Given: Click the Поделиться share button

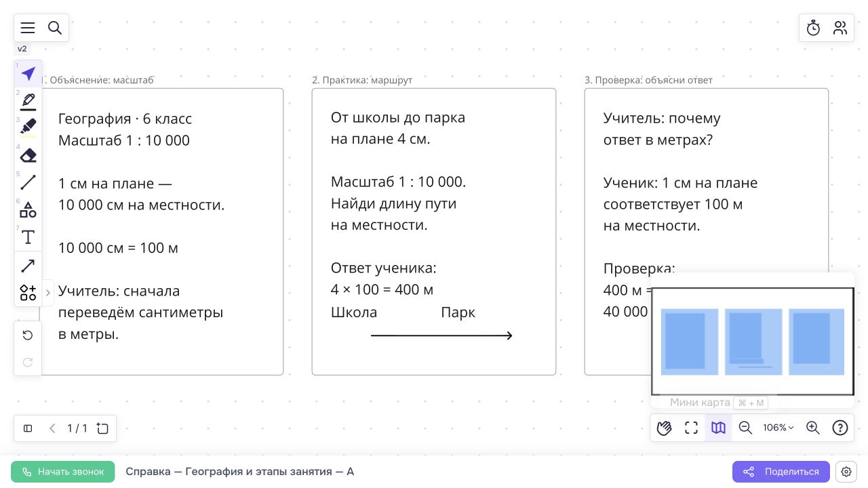Looking at the screenshot, I should coord(781,472).
